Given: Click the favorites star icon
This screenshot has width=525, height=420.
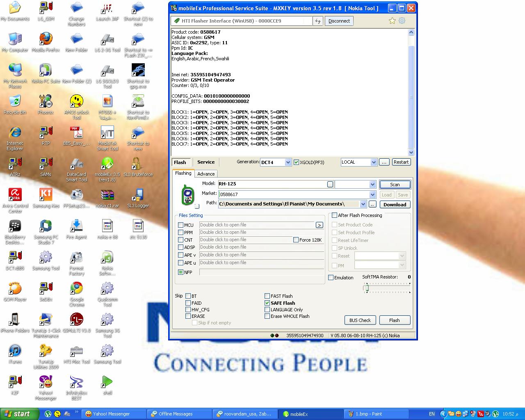Looking at the screenshot, I should click(392, 21).
